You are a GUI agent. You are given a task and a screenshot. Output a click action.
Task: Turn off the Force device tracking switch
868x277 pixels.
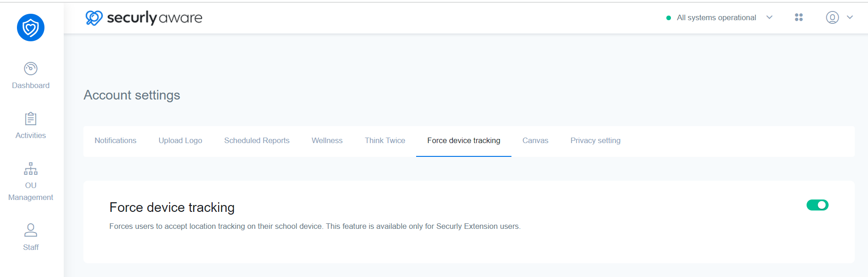pos(818,205)
